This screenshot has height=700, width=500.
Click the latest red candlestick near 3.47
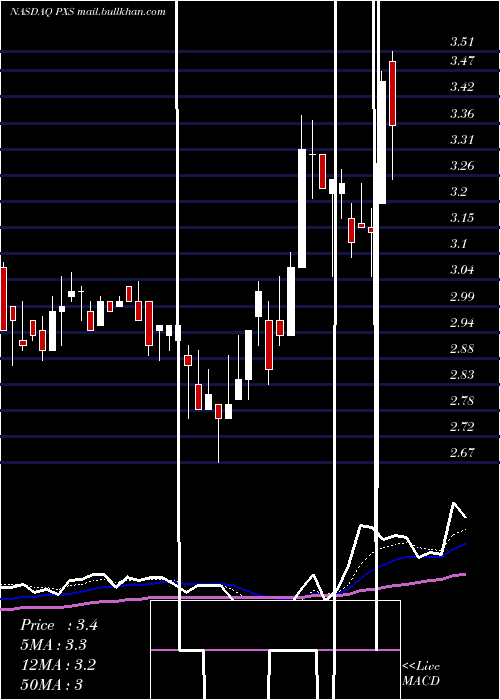393,93
